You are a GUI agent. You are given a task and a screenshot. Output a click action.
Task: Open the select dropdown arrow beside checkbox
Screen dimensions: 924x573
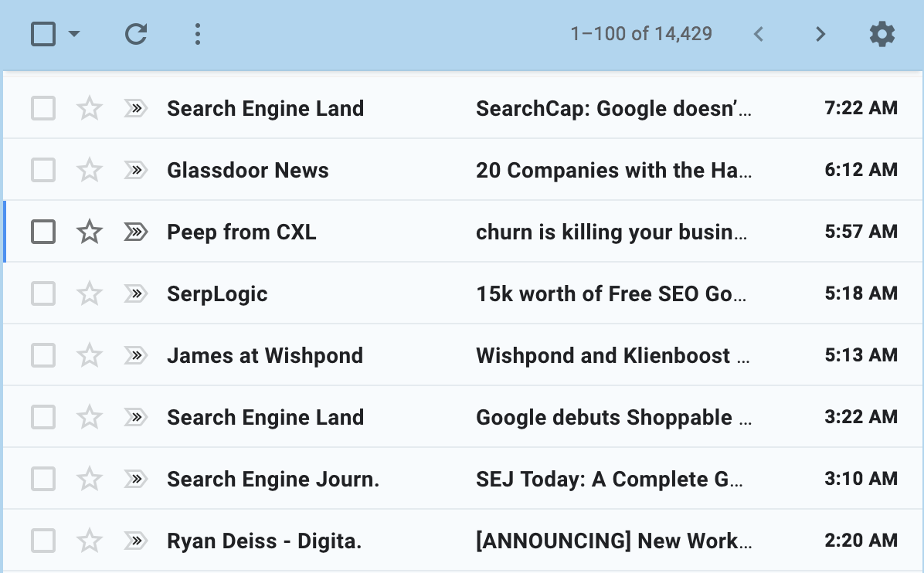point(73,34)
